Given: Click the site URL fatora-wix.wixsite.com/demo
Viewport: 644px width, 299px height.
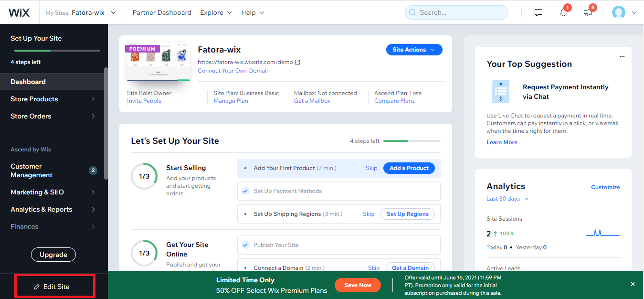Looking at the screenshot, I should (x=245, y=62).
